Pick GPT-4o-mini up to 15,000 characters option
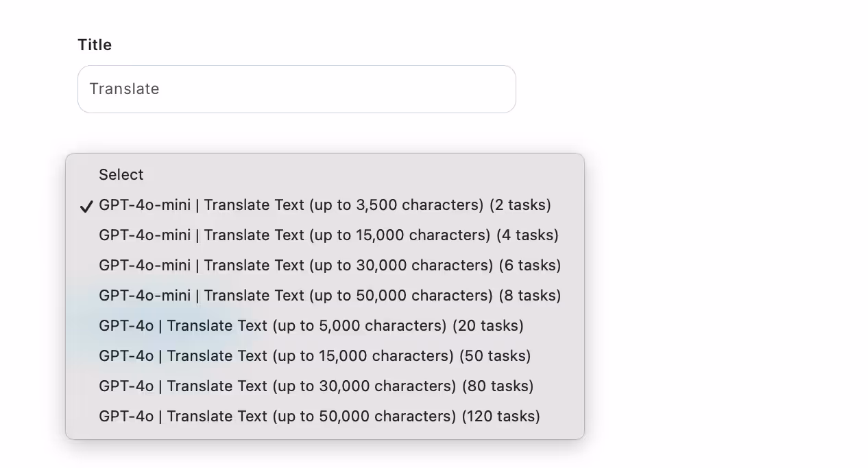The image size is (868, 468). [x=325, y=235]
